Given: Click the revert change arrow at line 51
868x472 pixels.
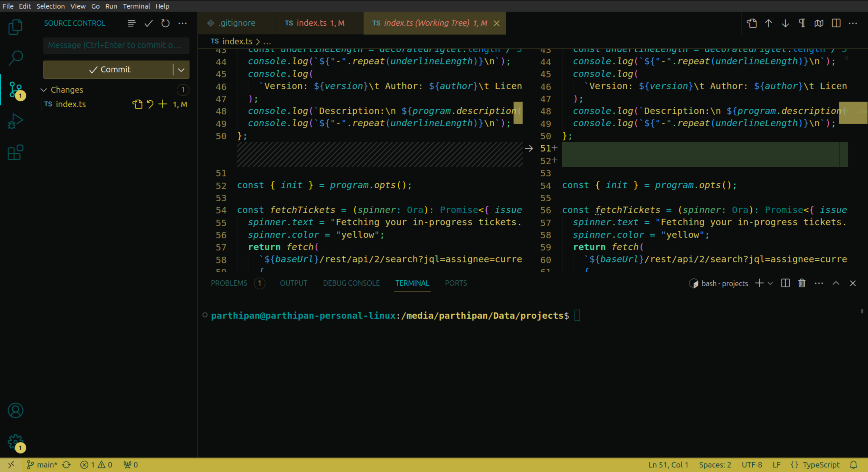Looking at the screenshot, I should [x=529, y=149].
